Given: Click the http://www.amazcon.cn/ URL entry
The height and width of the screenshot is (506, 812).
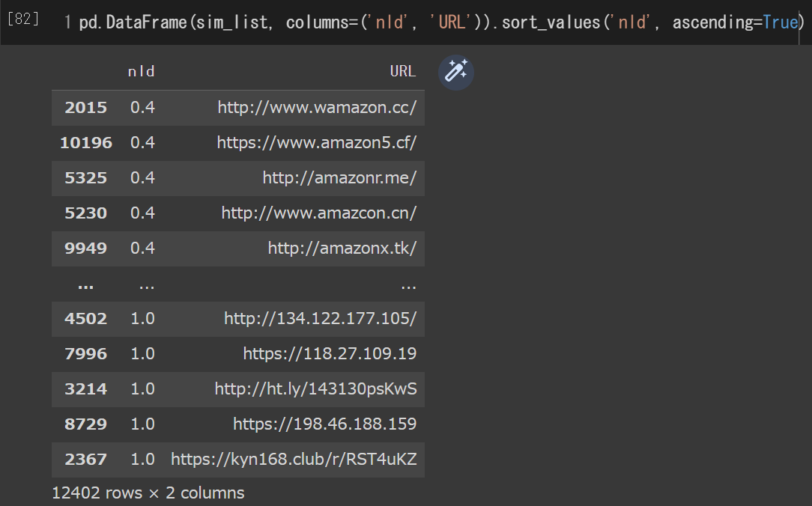Looking at the screenshot, I should pyautogui.click(x=318, y=213).
